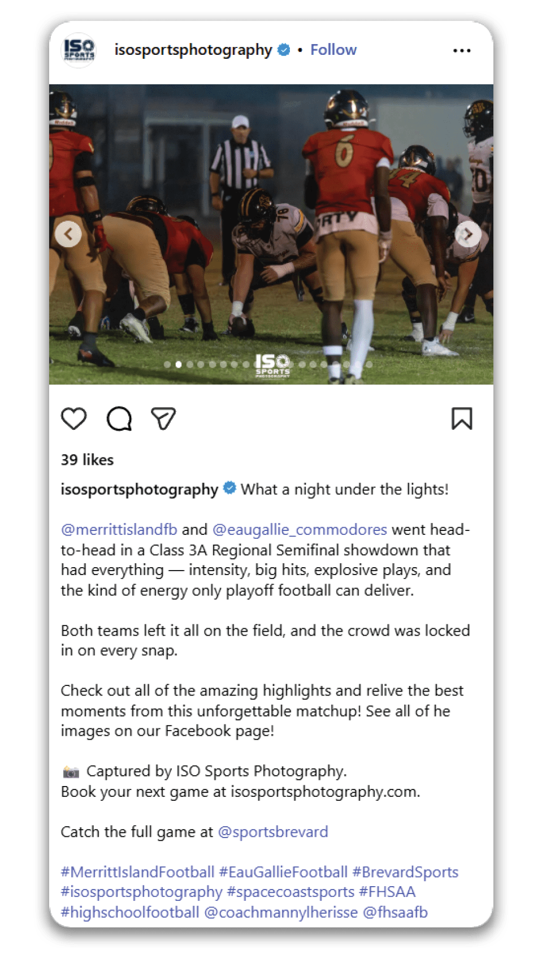Click the football game photo

click(271, 234)
